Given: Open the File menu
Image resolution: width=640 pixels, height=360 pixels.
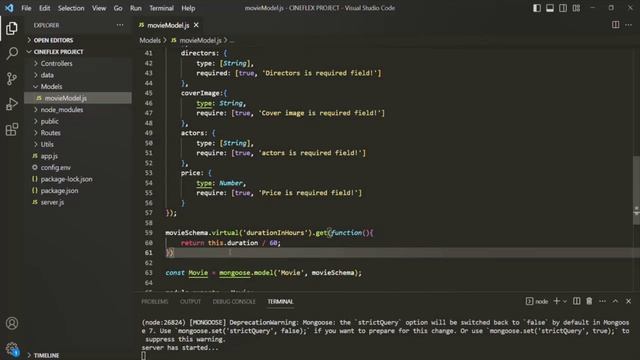Looking at the screenshot, I should click(x=26, y=8).
